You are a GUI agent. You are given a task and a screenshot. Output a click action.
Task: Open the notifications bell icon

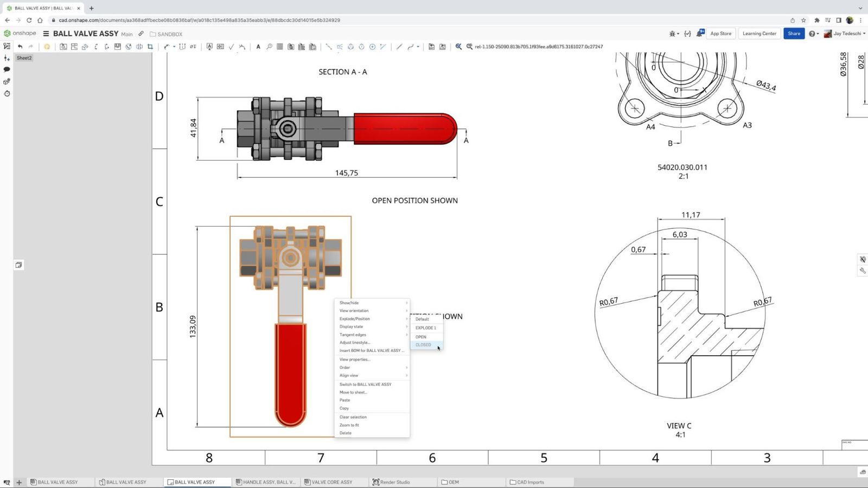point(700,34)
